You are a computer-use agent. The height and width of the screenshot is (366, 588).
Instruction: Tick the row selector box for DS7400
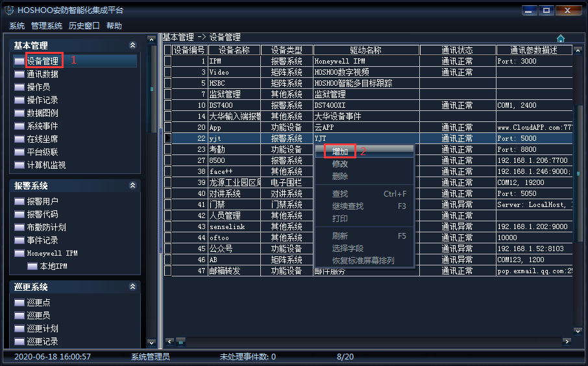tap(167, 105)
